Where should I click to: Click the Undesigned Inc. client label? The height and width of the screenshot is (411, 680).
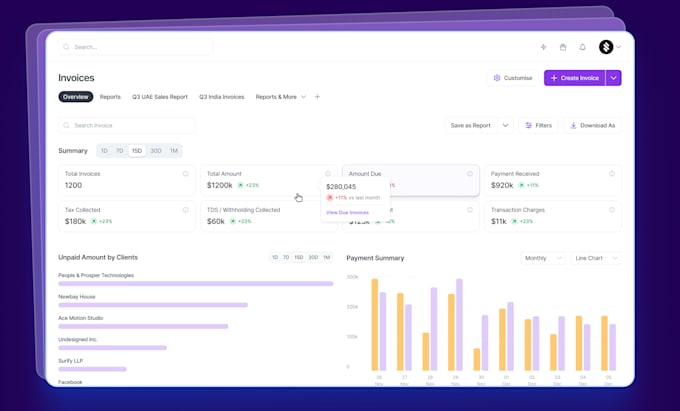coord(78,339)
